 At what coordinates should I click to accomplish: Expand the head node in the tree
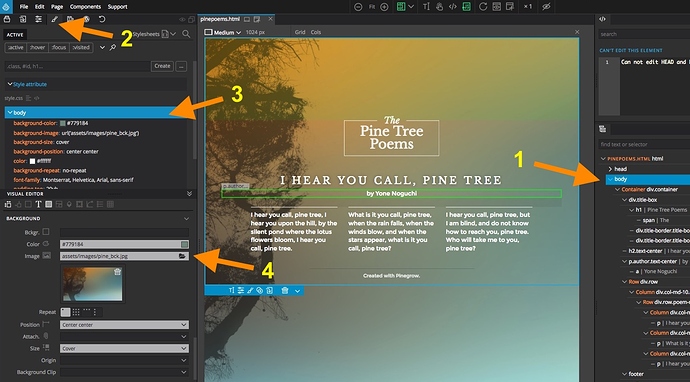click(610, 169)
